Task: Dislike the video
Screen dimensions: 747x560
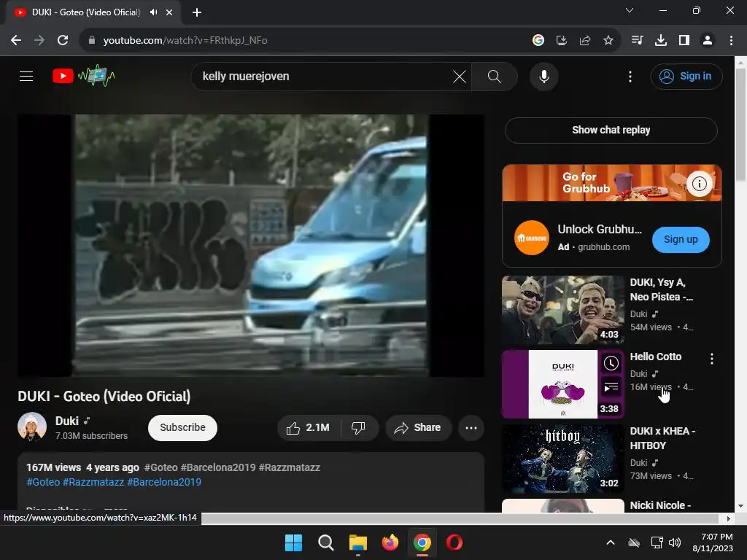Action: 358,427
